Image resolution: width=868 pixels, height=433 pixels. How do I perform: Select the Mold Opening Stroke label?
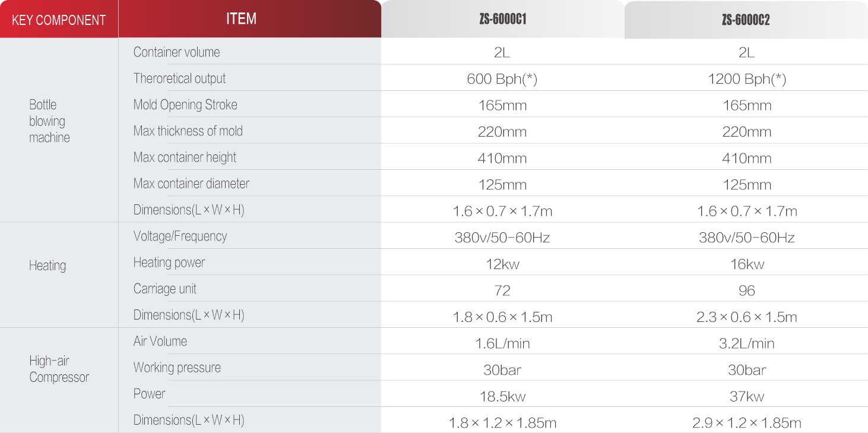pyautogui.click(x=185, y=105)
